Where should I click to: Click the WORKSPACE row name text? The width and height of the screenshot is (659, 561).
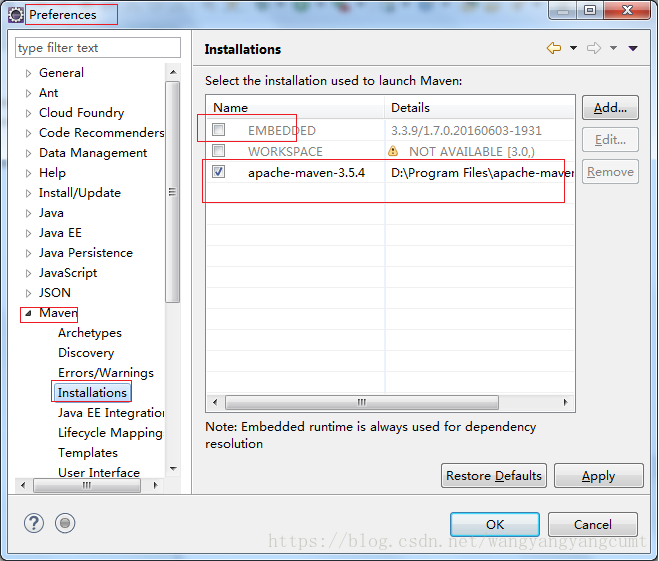(x=285, y=152)
